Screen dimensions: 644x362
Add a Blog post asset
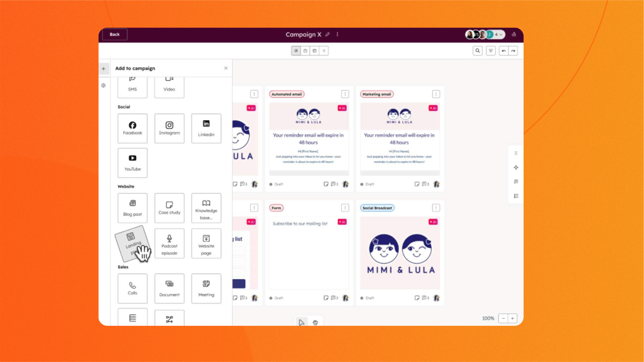(x=132, y=208)
